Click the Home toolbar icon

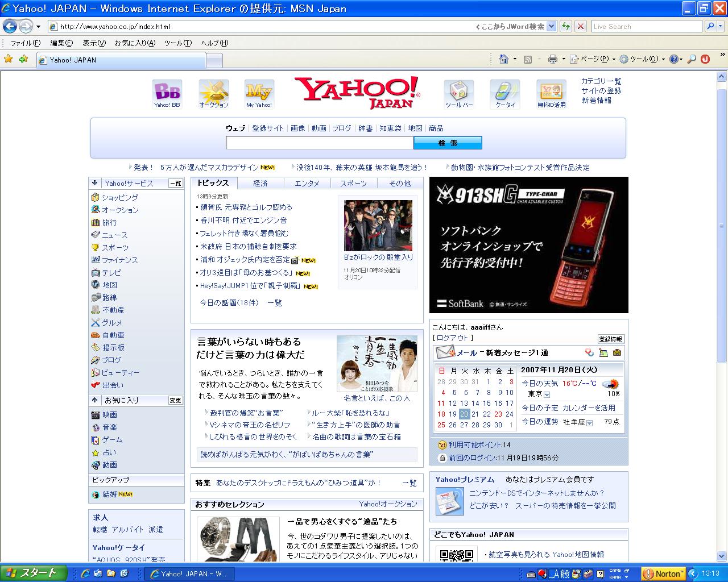[503, 59]
